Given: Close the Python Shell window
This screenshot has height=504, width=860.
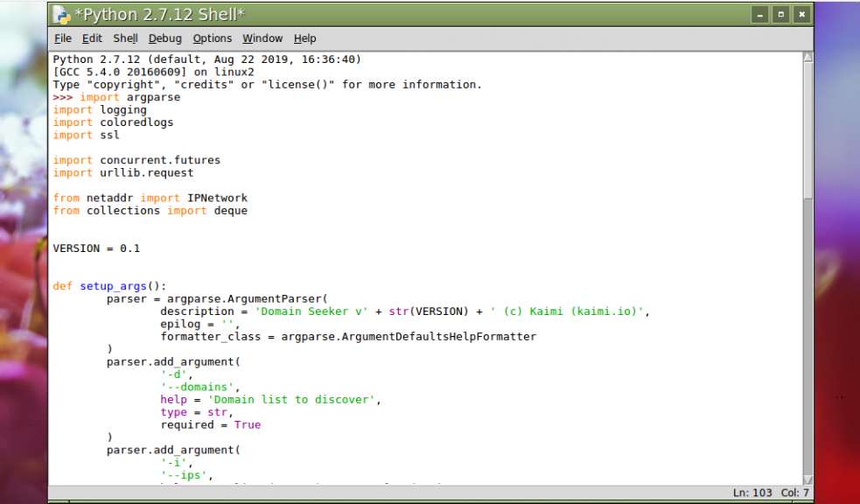Looking at the screenshot, I should coord(802,15).
